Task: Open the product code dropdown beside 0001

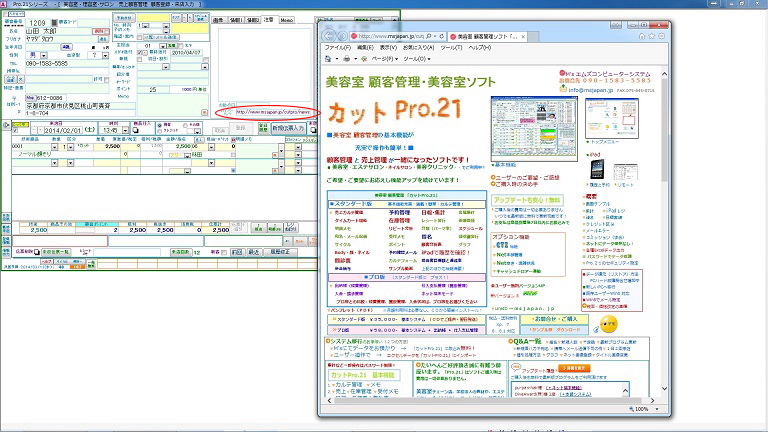Action: coord(54,147)
